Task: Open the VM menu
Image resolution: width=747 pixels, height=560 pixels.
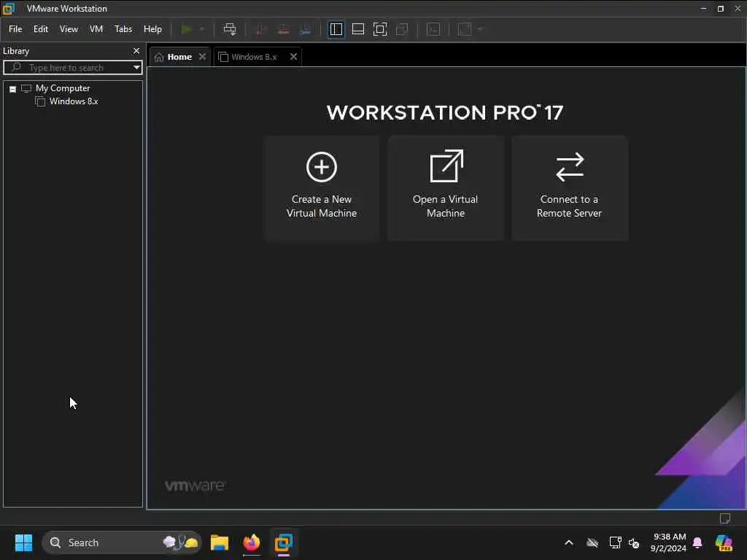Action: coord(96,29)
